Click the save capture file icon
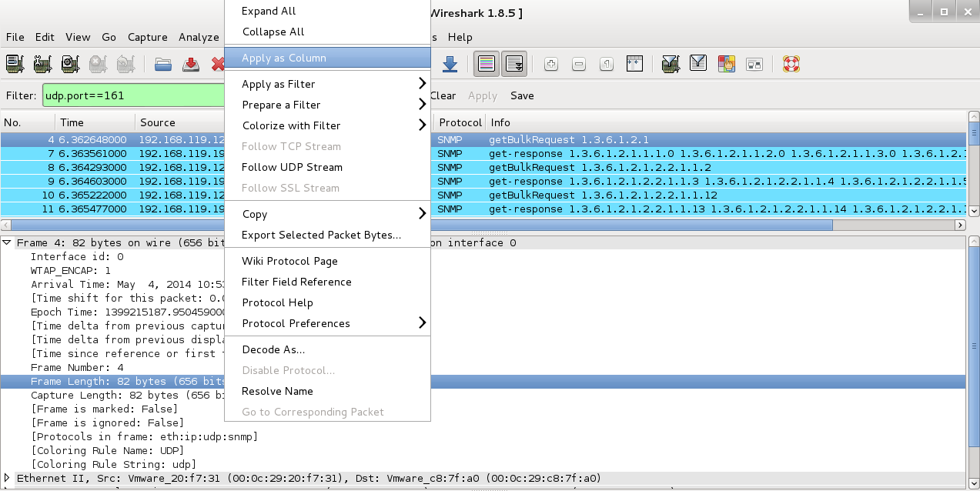 (x=191, y=64)
